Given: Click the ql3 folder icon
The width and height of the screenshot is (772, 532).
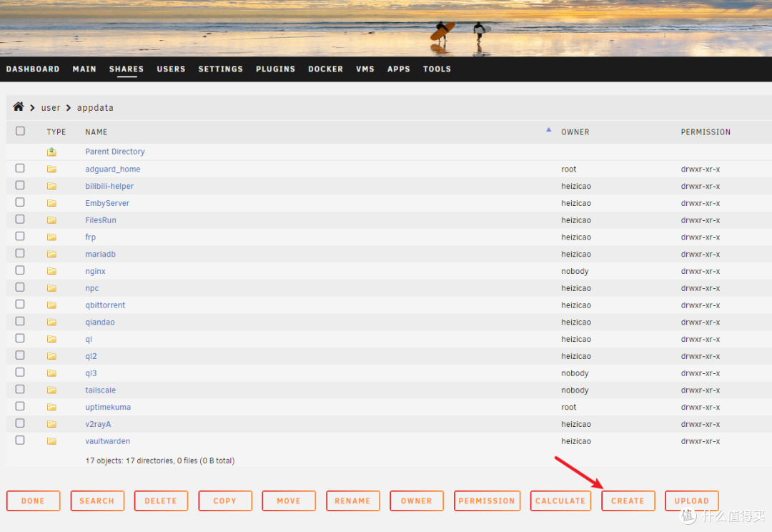Looking at the screenshot, I should coord(51,373).
